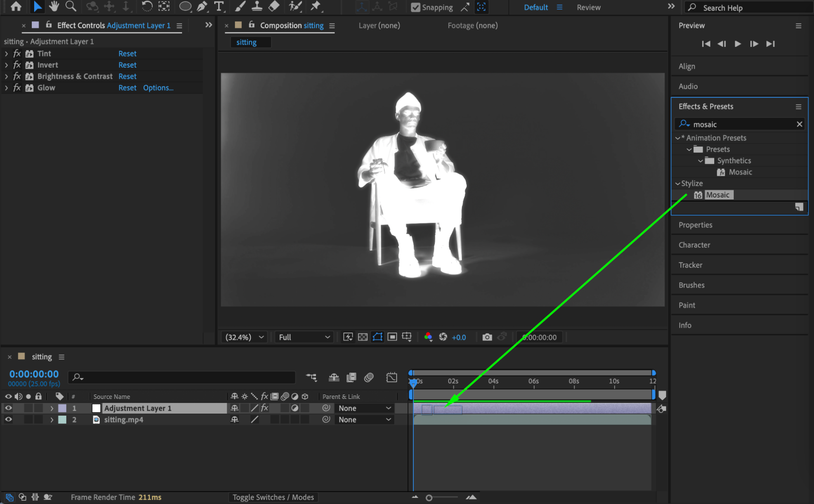The width and height of the screenshot is (814, 504).
Task: Click the timeline zoom slider
Action: [x=429, y=497]
